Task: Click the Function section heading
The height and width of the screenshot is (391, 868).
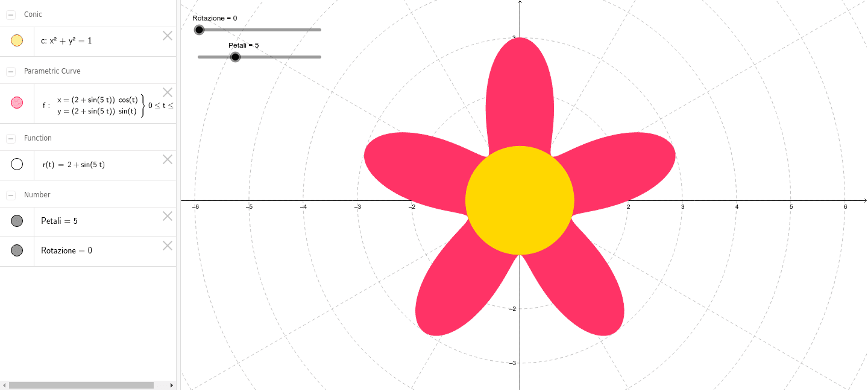Action: [x=38, y=138]
